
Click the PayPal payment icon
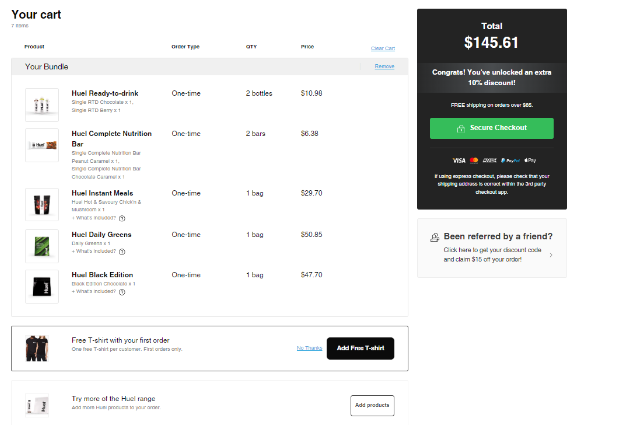click(x=509, y=160)
